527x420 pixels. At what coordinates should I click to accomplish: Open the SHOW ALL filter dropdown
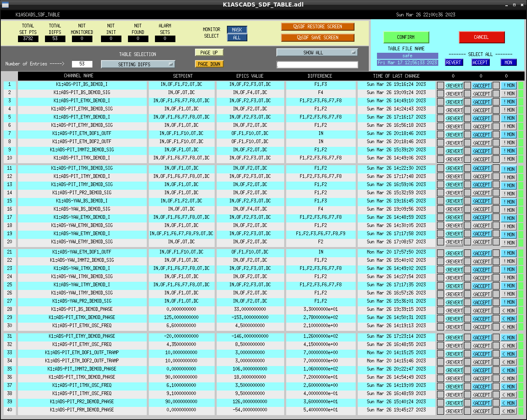pyautogui.click(x=317, y=52)
